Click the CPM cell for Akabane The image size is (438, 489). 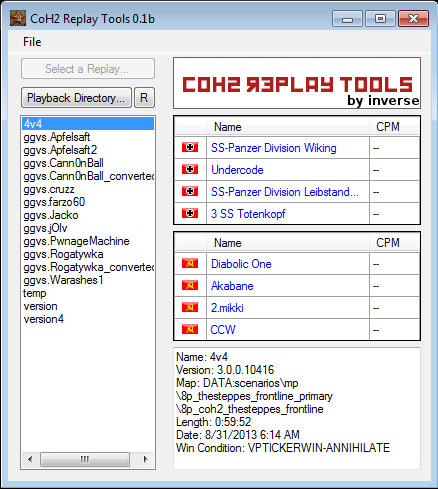[394, 286]
